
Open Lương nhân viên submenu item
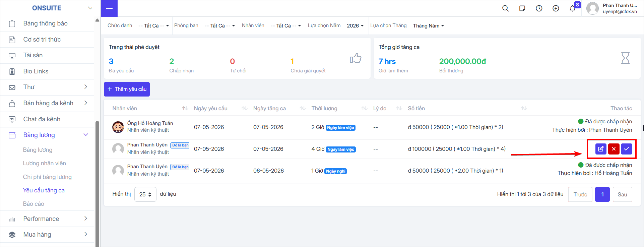[45, 163]
